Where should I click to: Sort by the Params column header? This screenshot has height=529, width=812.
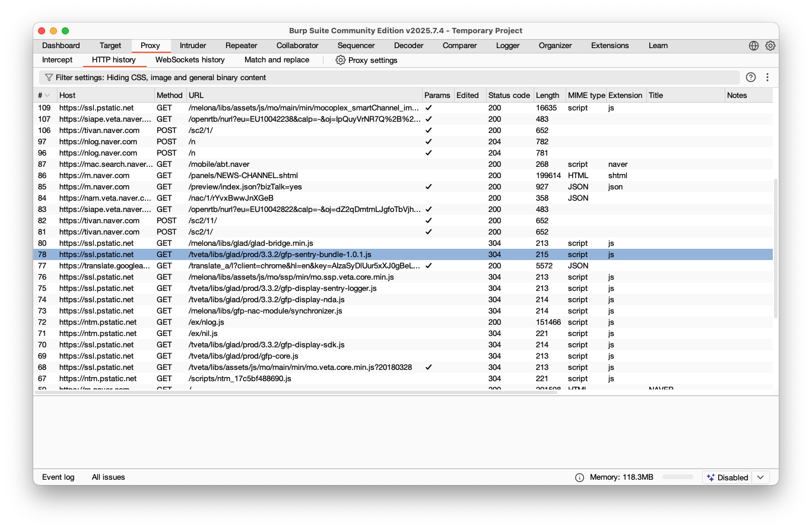pos(438,96)
